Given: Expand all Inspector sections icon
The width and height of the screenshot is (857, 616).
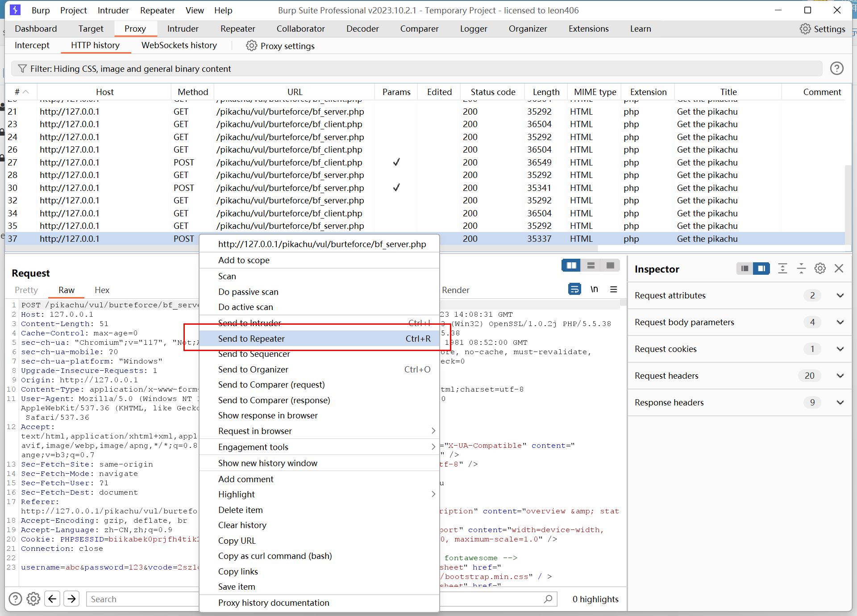Looking at the screenshot, I should (x=782, y=269).
